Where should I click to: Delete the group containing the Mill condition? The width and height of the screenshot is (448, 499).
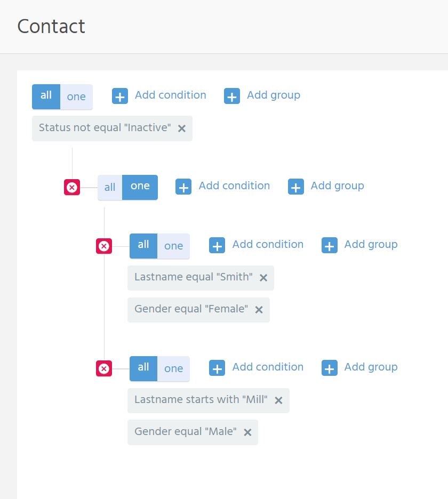point(104,368)
